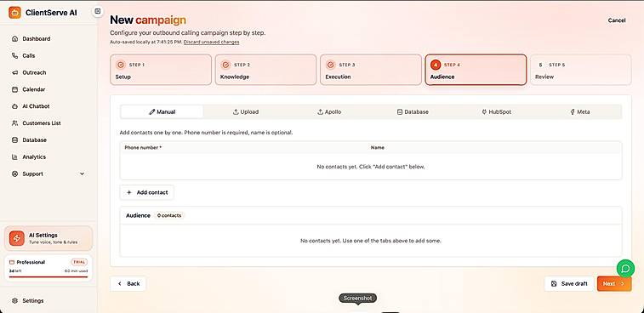Click the Professional plan card icon

(12, 262)
